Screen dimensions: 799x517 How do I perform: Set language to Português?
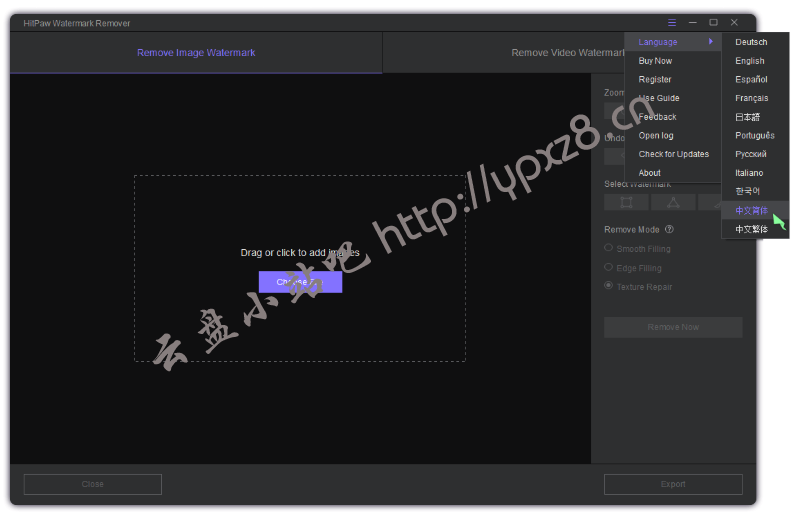point(756,135)
